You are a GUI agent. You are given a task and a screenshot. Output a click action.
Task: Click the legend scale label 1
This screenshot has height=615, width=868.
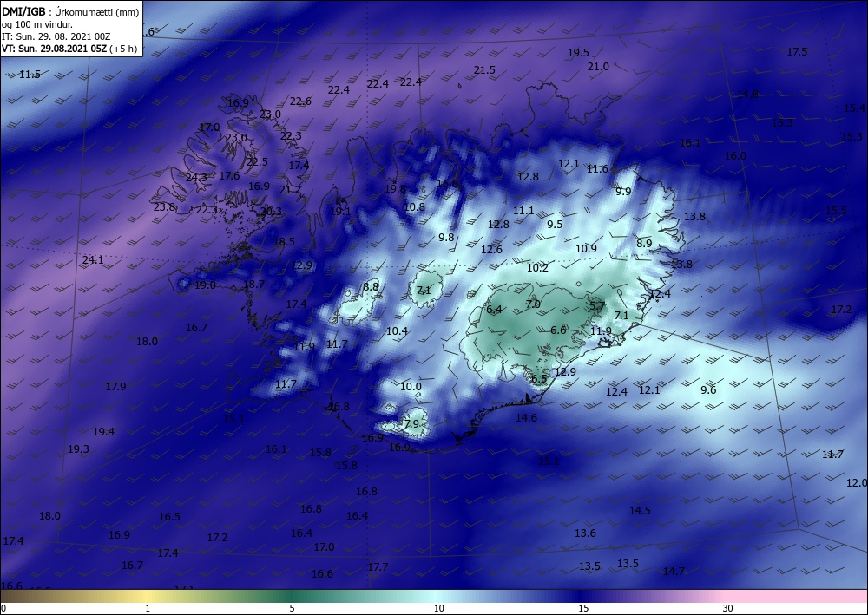(x=148, y=608)
